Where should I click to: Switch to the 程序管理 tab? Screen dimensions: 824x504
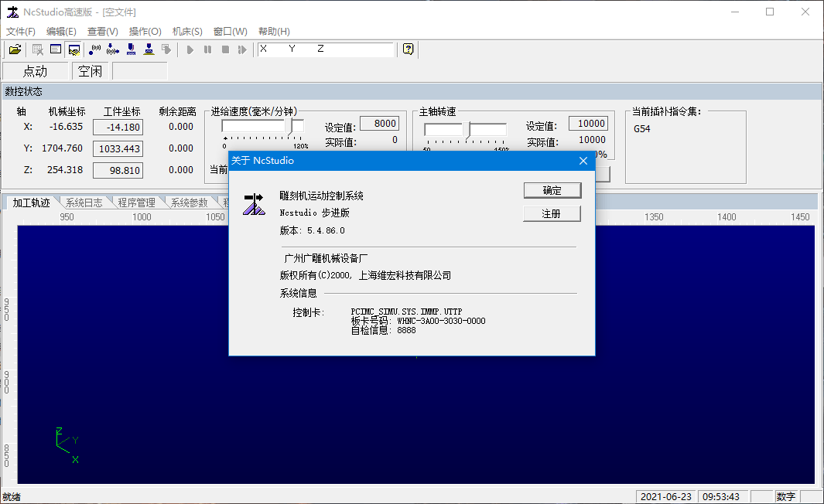pyautogui.click(x=137, y=203)
